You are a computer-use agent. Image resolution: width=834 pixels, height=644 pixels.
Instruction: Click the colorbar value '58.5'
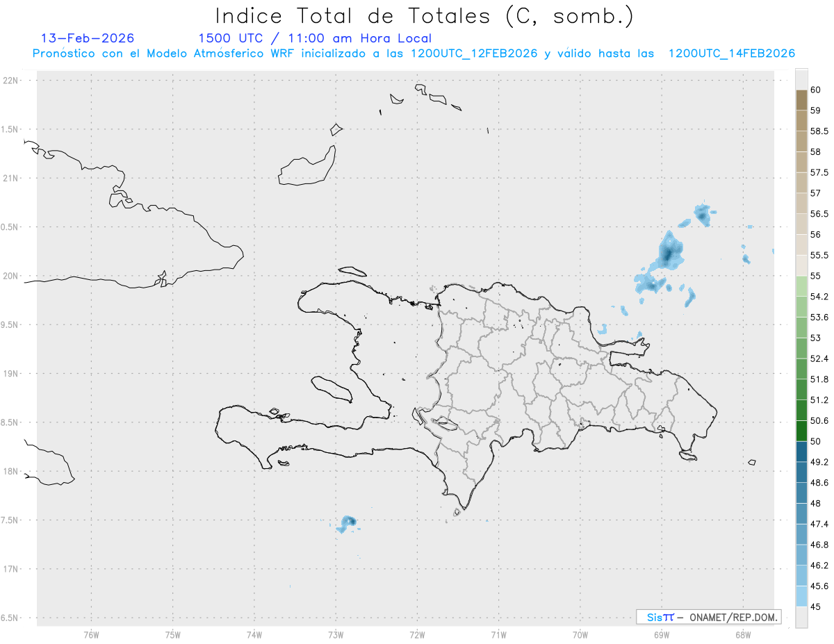819,131
